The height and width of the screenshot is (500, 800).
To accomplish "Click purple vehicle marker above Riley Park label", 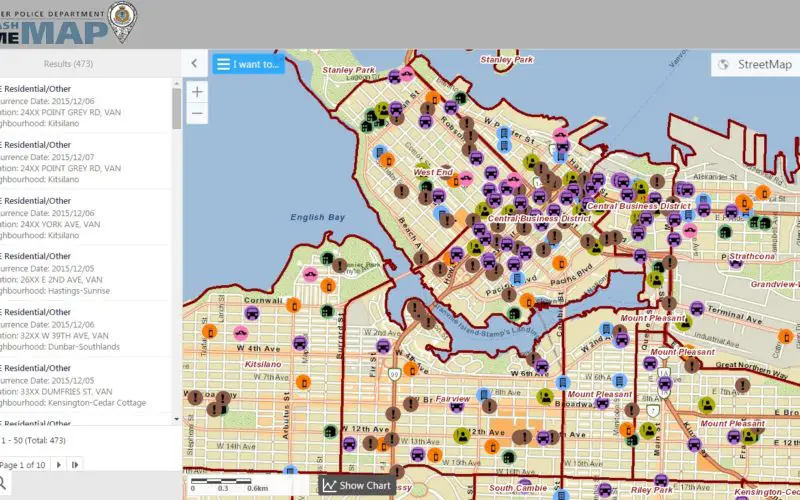I will (661, 480).
